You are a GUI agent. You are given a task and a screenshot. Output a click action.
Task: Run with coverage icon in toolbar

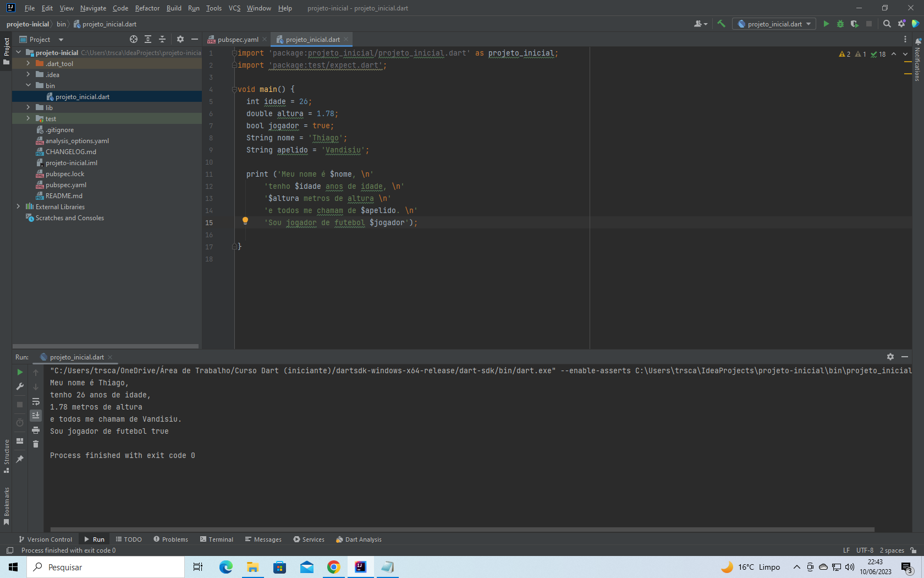tap(855, 24)
